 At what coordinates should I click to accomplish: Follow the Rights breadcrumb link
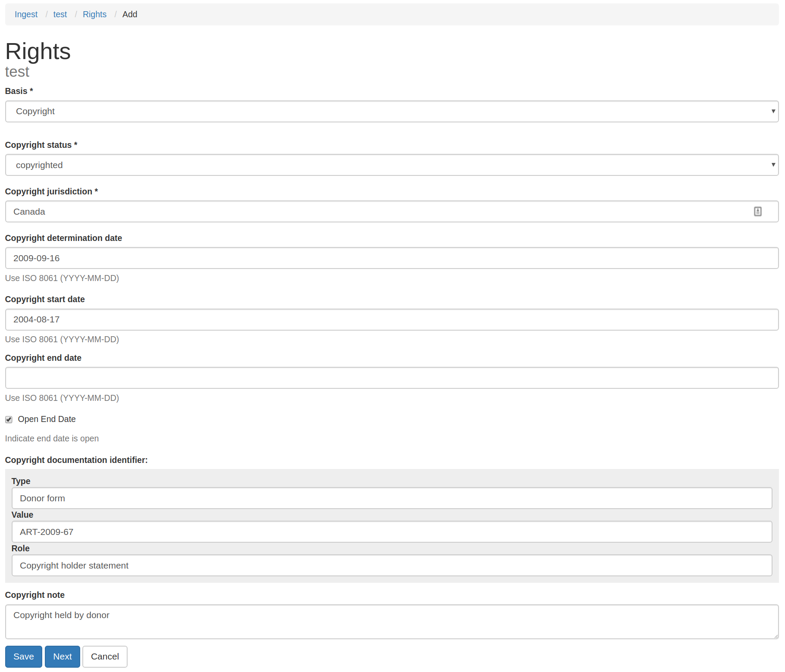point(94,14)
